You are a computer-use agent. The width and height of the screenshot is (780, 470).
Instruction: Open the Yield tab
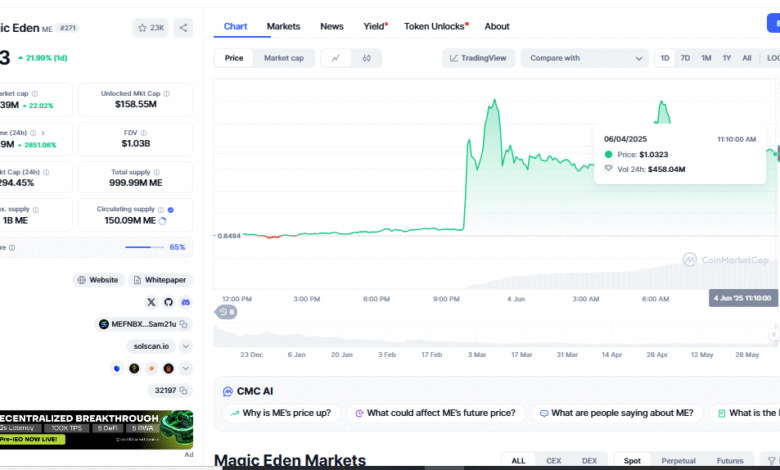click(x=375, y=26)
